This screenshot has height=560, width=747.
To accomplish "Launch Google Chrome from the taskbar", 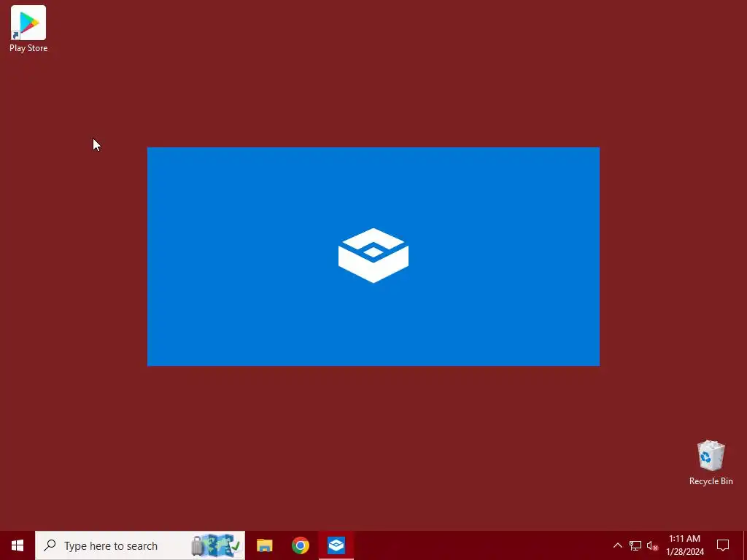I will (301, 545).
